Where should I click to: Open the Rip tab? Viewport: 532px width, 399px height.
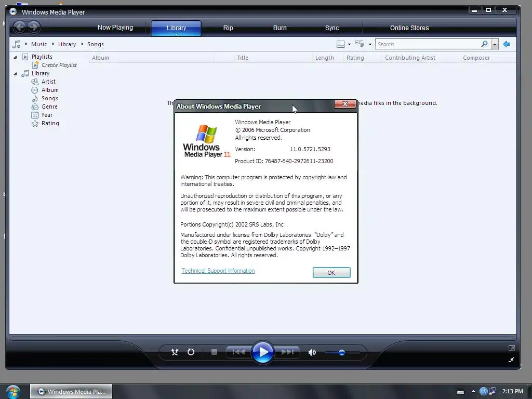[x=228, y=28]
